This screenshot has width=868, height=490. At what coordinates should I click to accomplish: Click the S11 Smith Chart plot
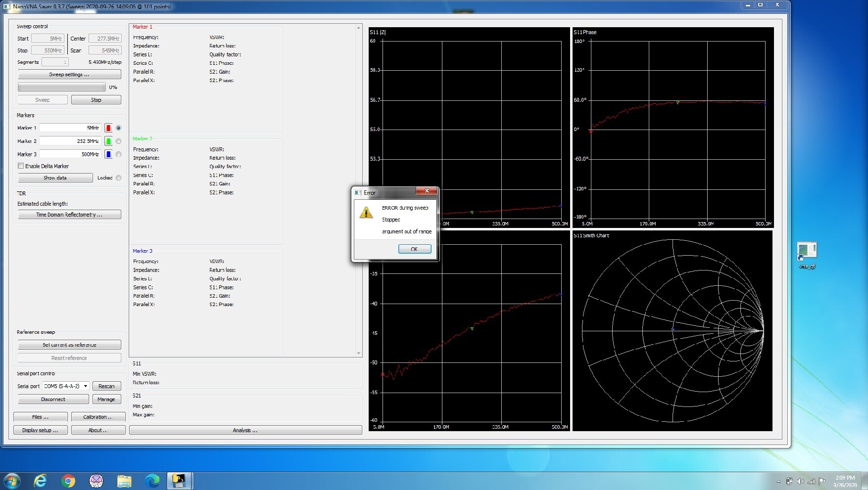[x=673, y=331]
